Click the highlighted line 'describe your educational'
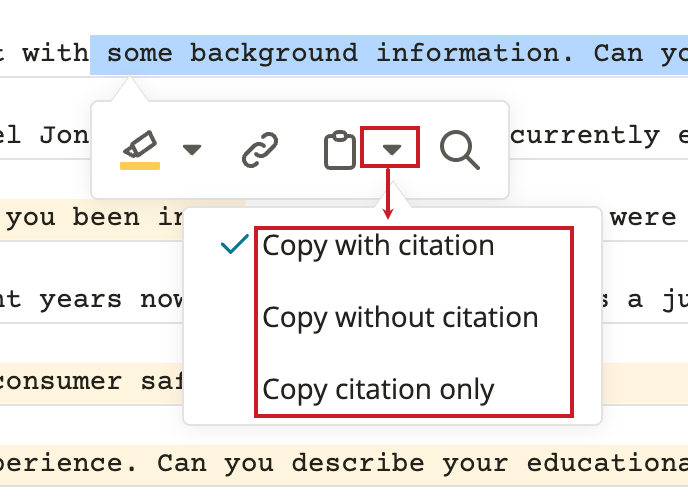 [x=490, y=464]
